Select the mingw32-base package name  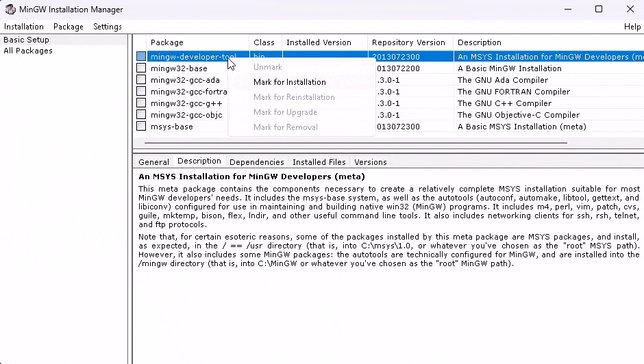point(179,68)
